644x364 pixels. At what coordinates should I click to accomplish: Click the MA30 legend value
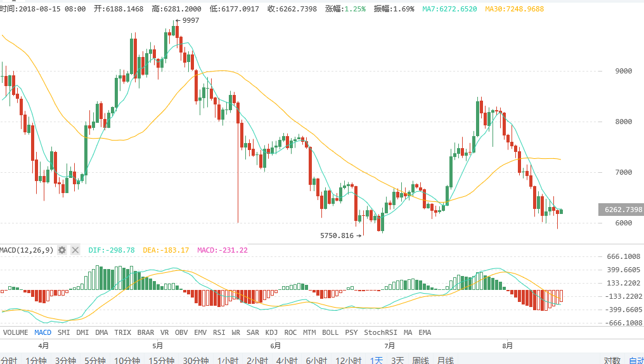click(514, 9)
